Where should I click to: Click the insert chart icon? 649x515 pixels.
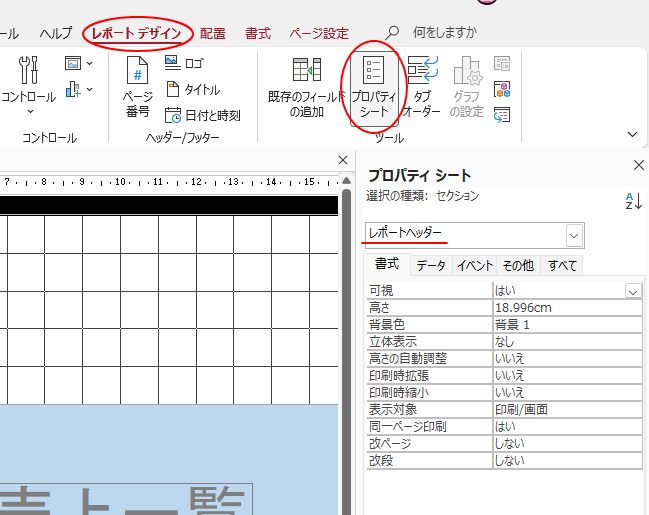[x=73, y=89]
